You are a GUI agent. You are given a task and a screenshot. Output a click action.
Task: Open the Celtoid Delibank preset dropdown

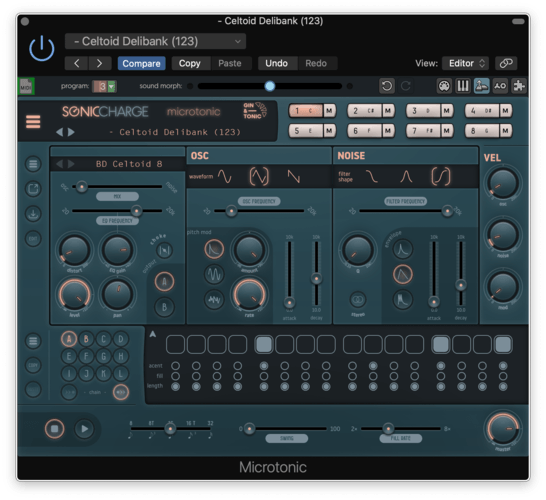(x=155, y=41)
